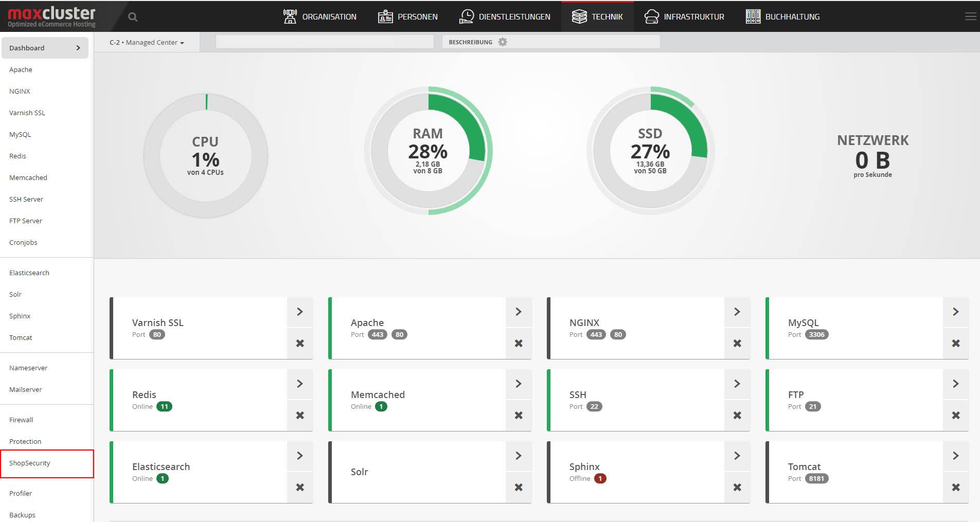The width and height of the screenshot is (980, 522).
Task: Remove the Memcached card with X
Action: pos(519,415)
